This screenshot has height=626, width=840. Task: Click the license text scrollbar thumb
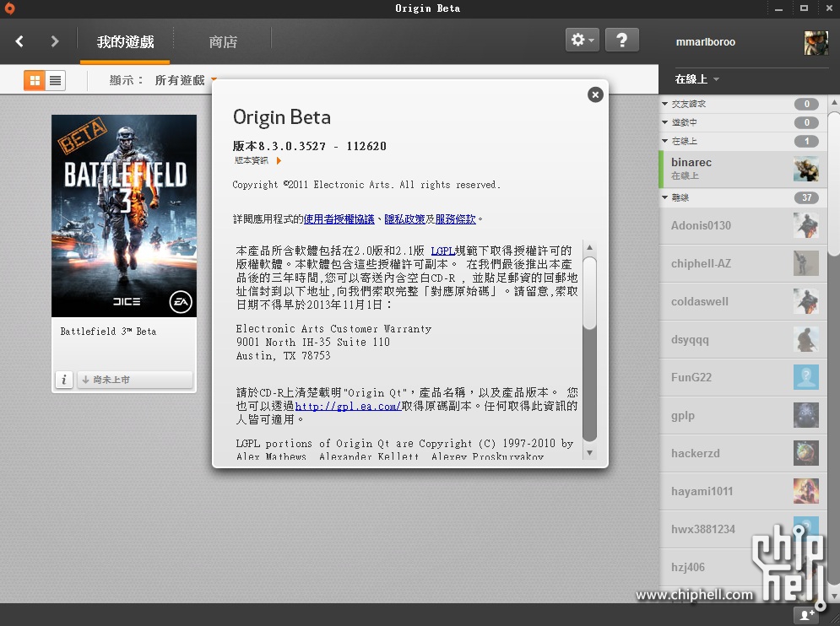coord(589,294)
